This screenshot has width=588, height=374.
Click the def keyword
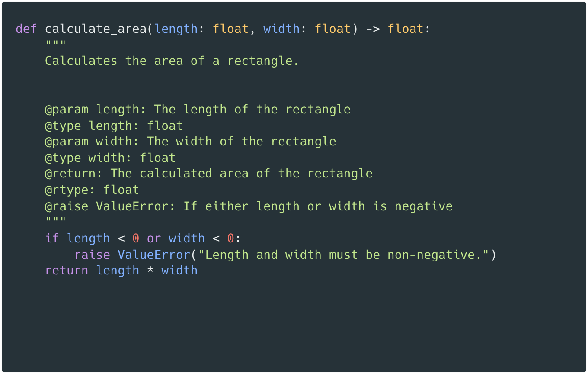(26, 29)
